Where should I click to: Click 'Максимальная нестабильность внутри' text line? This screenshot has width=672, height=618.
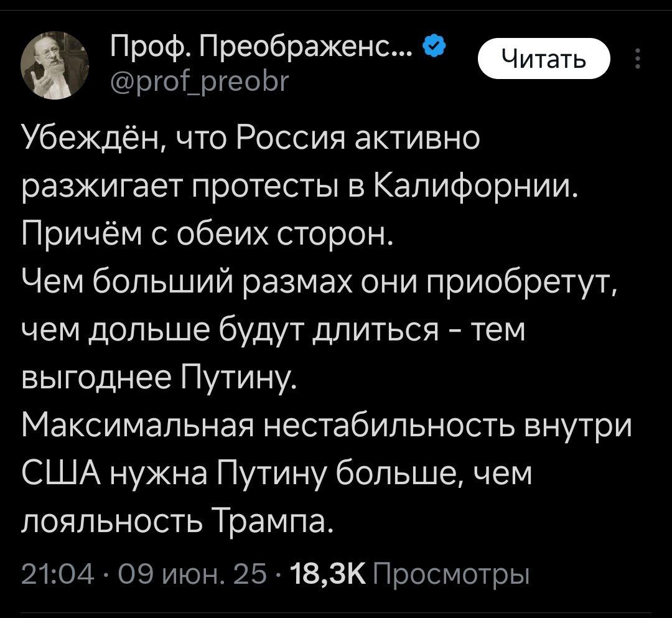pos(327,426)
